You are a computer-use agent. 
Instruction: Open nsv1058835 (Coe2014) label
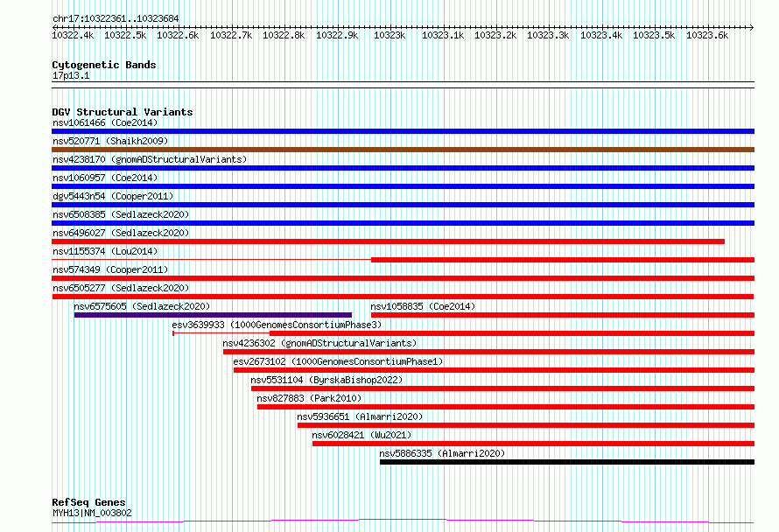pos(423,306)
